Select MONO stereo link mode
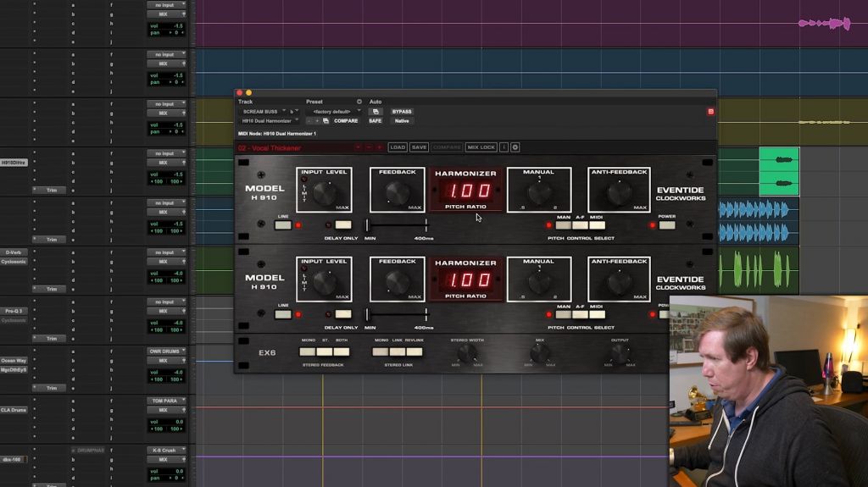 (381, 352)
